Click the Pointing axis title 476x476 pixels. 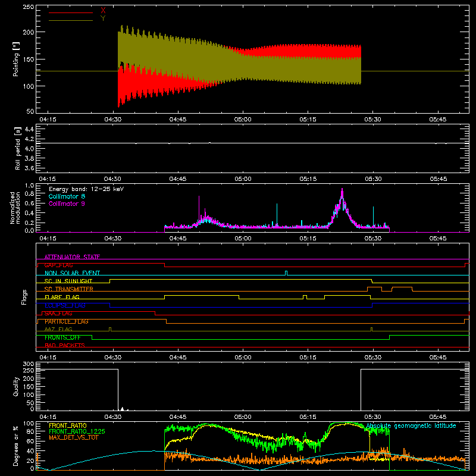point(15,59)
